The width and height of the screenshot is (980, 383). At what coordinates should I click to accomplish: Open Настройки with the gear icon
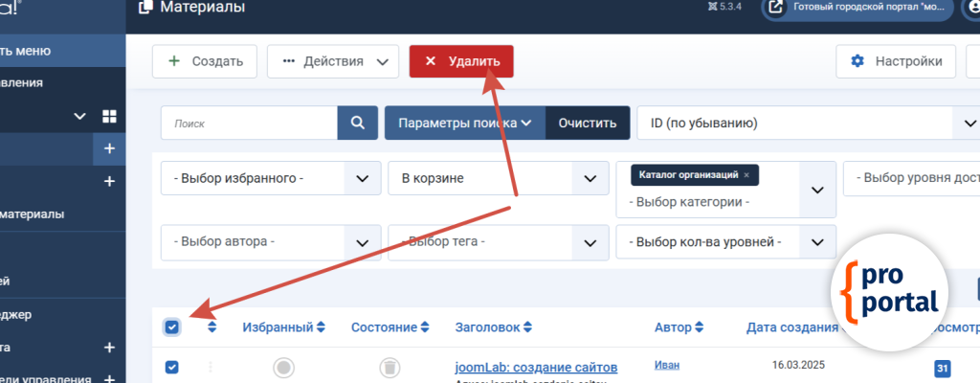tap(895, 61)
